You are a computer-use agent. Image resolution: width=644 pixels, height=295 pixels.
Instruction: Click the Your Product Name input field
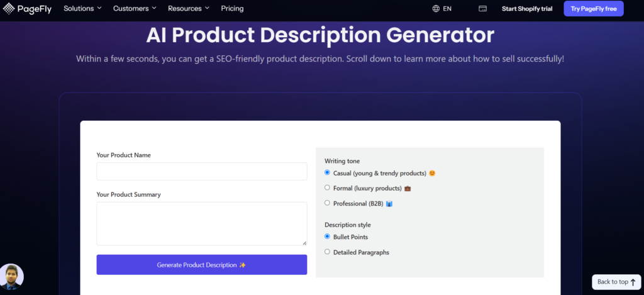coord(202,171)
